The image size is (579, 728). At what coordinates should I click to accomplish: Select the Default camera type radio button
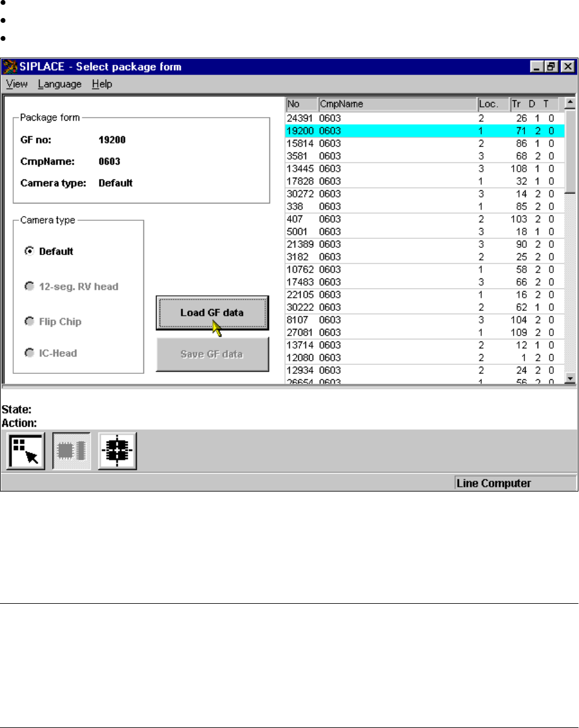tap(28, 251)
